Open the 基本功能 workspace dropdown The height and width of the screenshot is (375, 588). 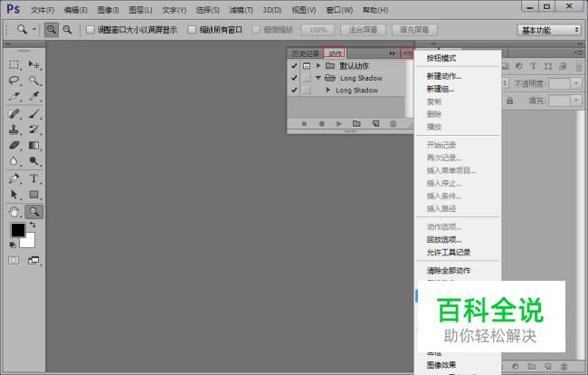click(x=549, y=30)
